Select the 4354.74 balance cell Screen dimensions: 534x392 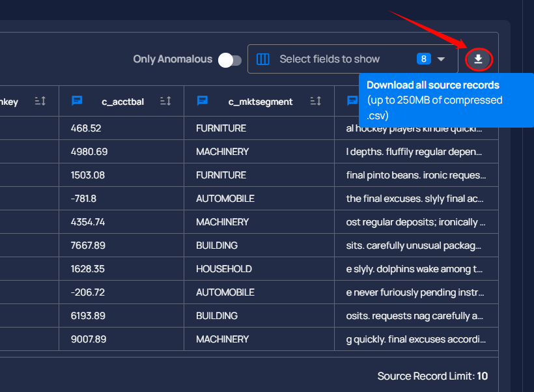point(121,222)
